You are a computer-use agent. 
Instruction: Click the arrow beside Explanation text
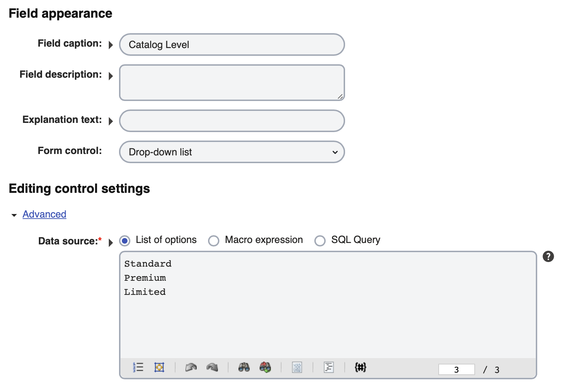pos(111,121)
